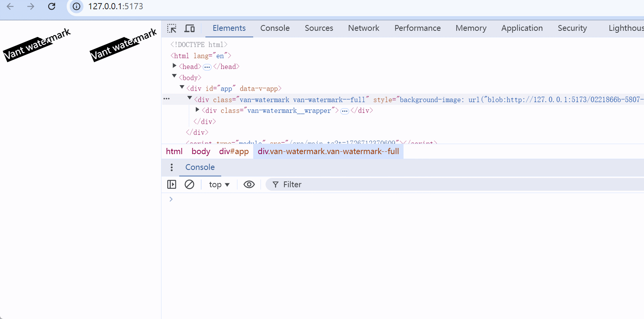Viewport: 644px width, 319px height.
Task: Expand the van-watermark__wrapper div node
Action: click(x=197, y=109)
